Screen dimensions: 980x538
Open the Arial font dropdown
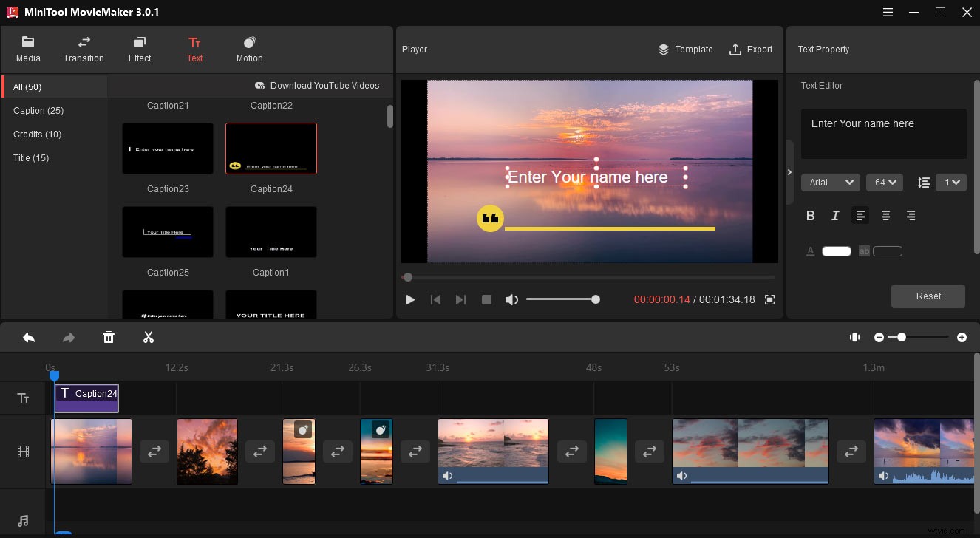point(830,182)
